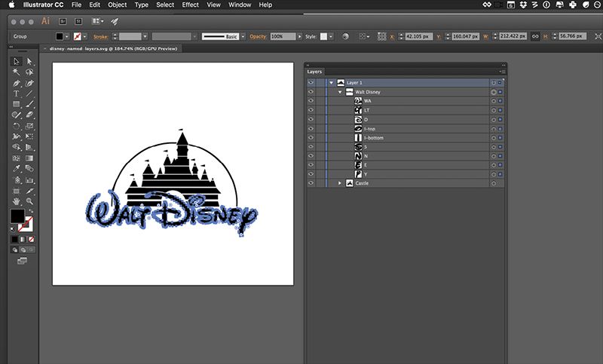Open the Effect menu

pos(190,5)
